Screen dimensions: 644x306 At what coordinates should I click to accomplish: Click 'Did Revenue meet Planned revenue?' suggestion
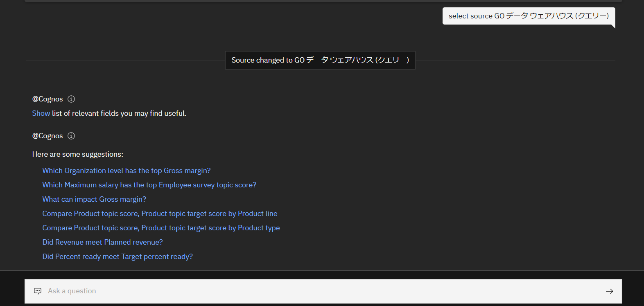point(102,242)
